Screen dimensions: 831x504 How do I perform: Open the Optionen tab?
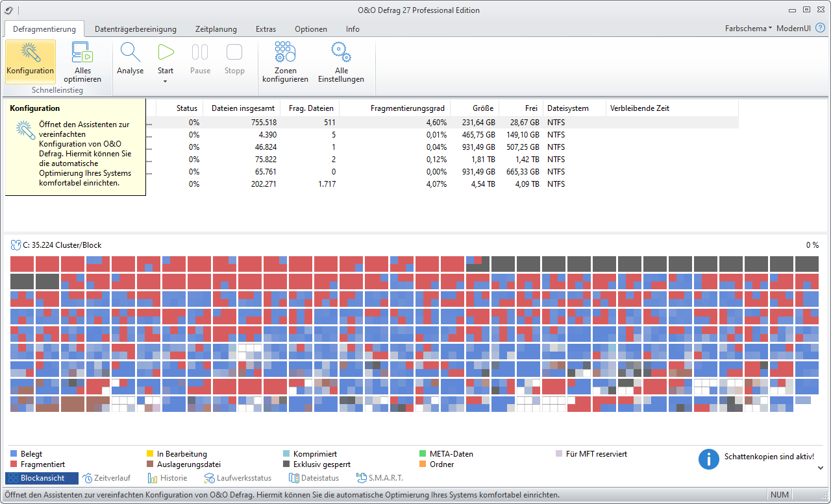click(311, 29)
